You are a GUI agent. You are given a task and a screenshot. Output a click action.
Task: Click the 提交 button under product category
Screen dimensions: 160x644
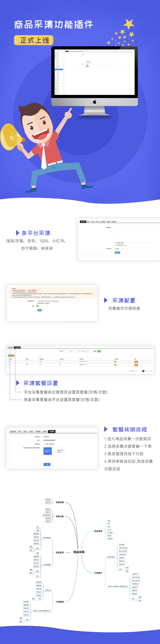tap(117, 253)
